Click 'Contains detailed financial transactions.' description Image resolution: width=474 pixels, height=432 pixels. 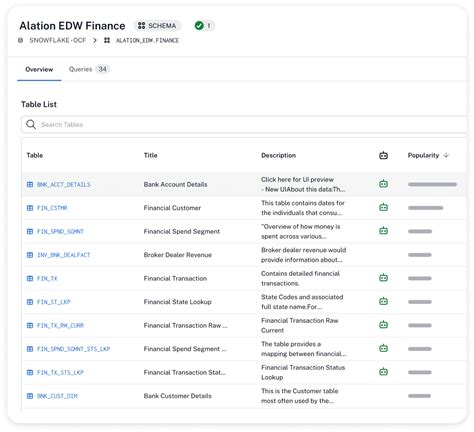tap(300, 278)
